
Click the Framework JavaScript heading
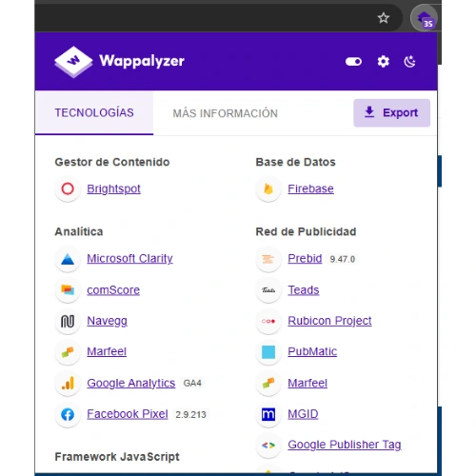(117, 457)
